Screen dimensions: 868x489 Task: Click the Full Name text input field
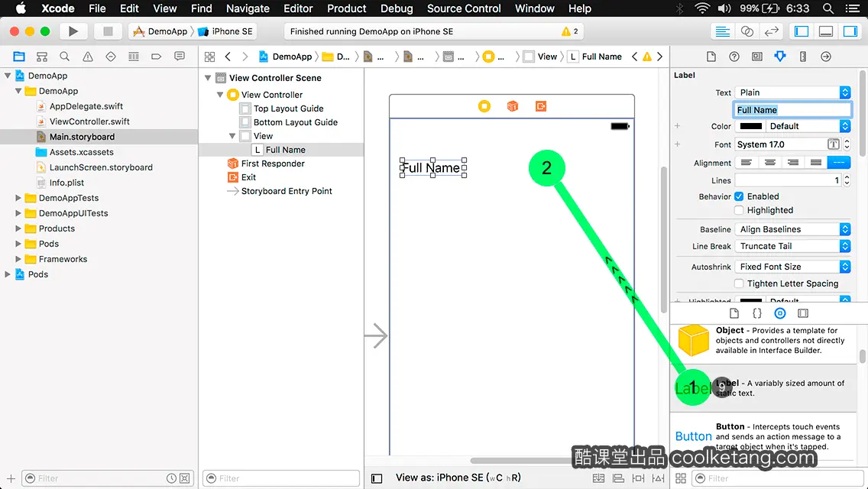point(792,110)
